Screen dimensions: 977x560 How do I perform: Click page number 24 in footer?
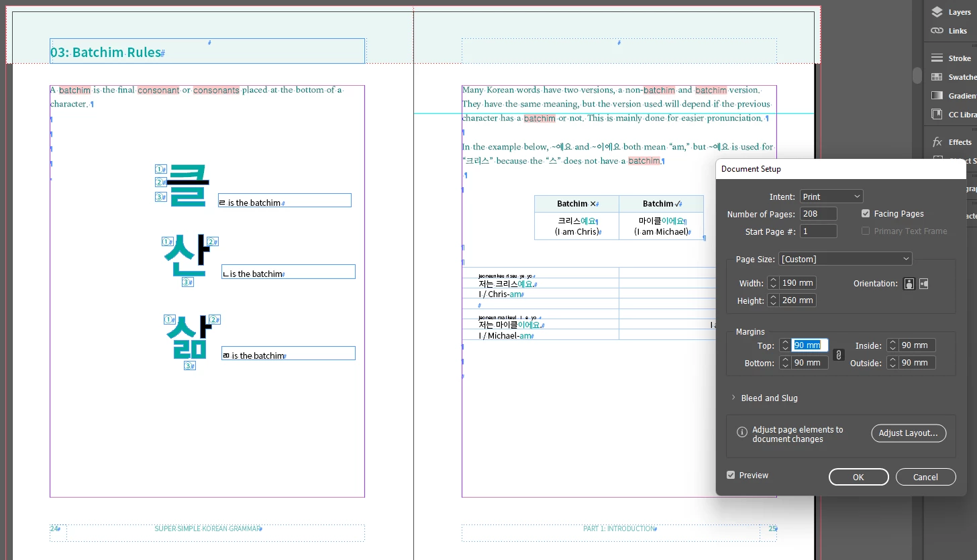(x=54, y=528)
